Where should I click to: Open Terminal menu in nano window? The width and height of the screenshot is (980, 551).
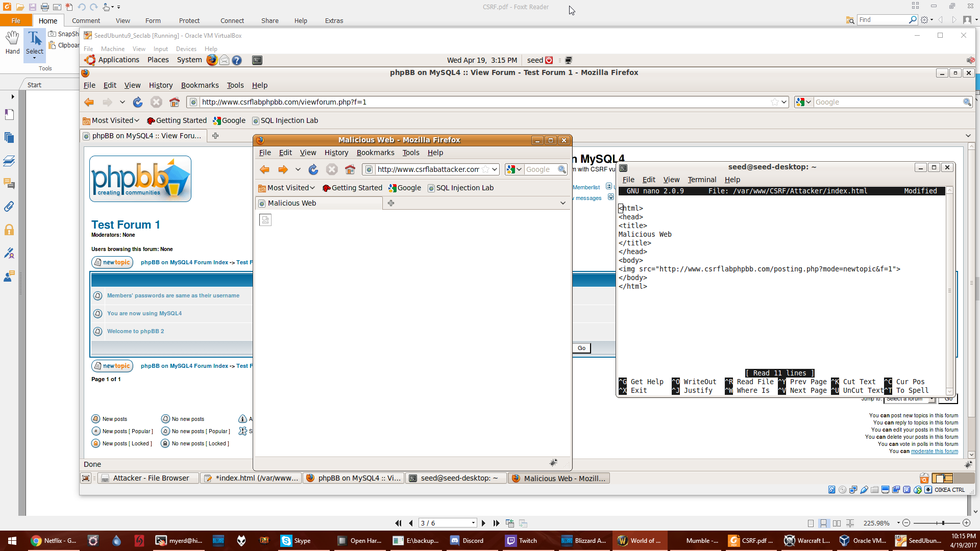tap(702, 180)
